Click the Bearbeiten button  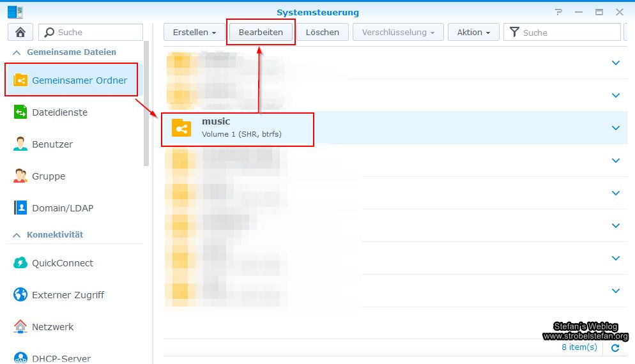click(x=261, y=32)
